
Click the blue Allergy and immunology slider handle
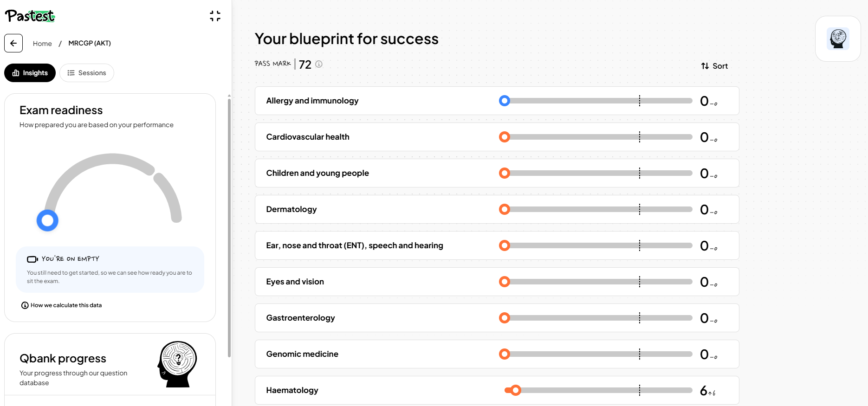[505, 101]
